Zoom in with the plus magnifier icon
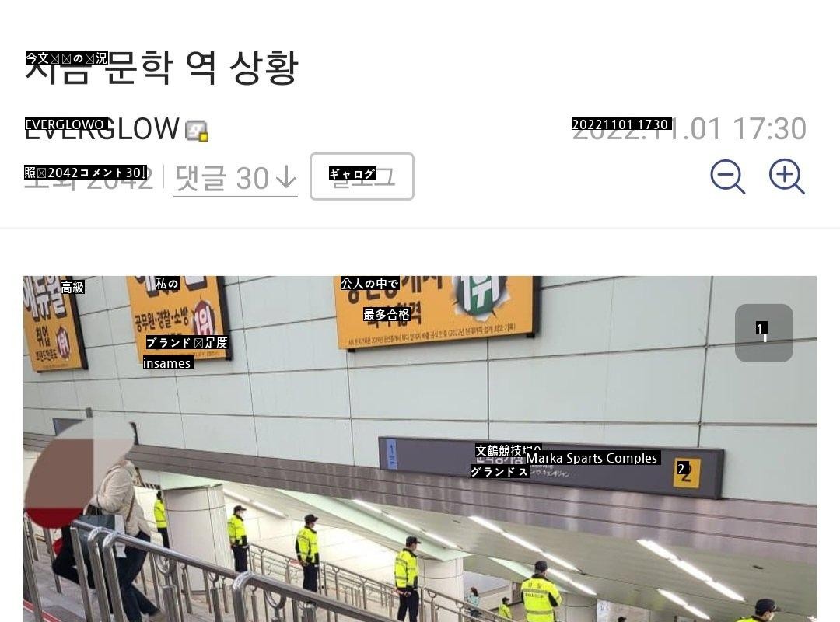The image size is (840, 622). pyautogui.click(x=786, y=176)
